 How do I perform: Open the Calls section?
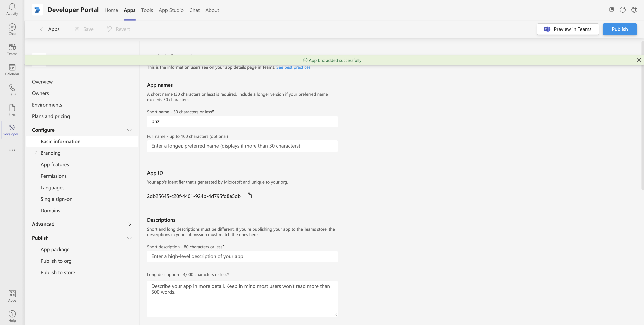click(12, 89)
